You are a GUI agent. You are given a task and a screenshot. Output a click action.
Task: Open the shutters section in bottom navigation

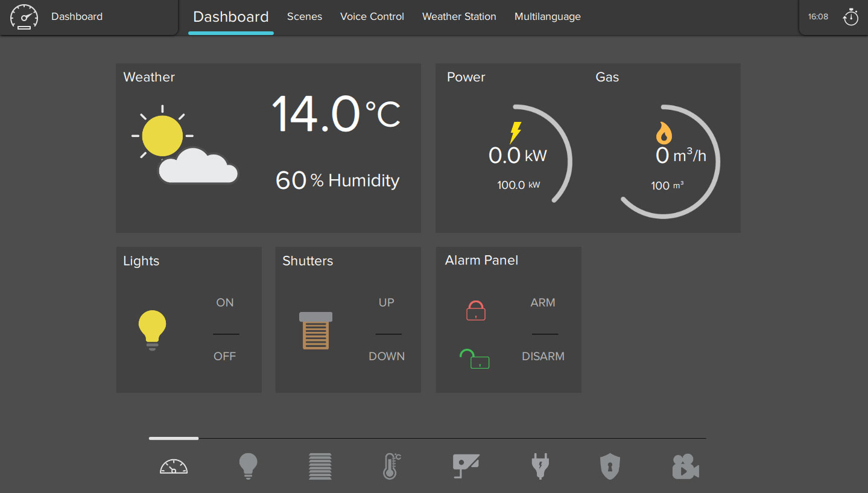320,466
